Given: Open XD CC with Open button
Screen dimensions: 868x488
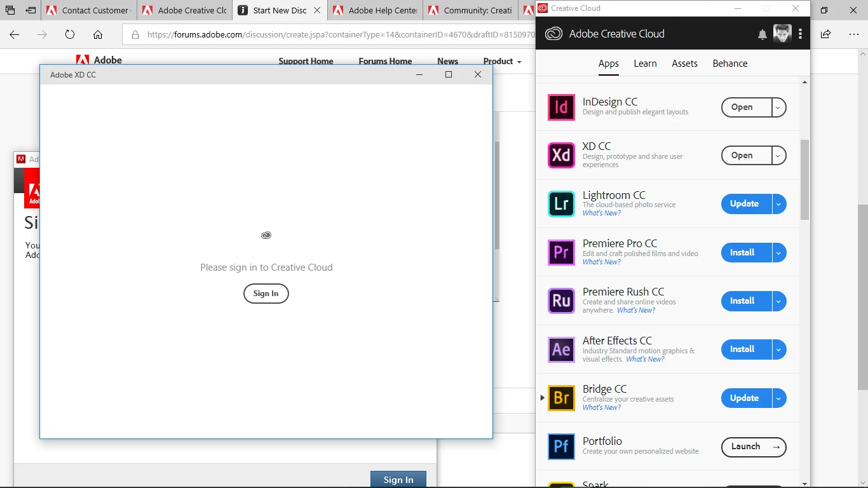Looking at the screenshot, I should [747, 156].
